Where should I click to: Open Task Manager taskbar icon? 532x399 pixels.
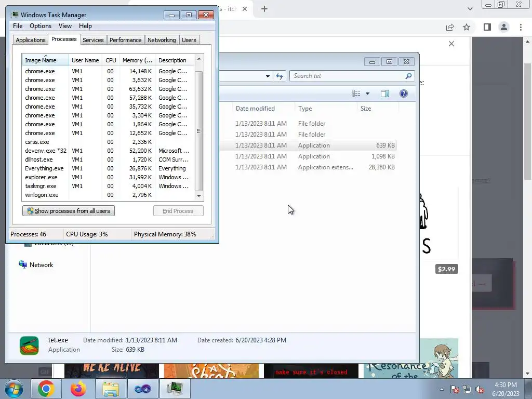click(175, 389)
